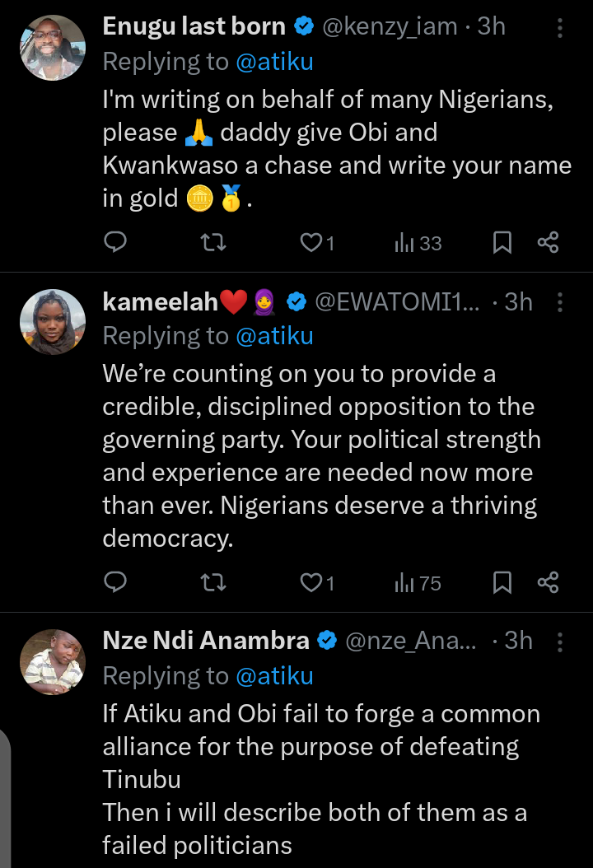Open kameelah's profile avatar
This screenshot has height=868, width=593.
53,322
